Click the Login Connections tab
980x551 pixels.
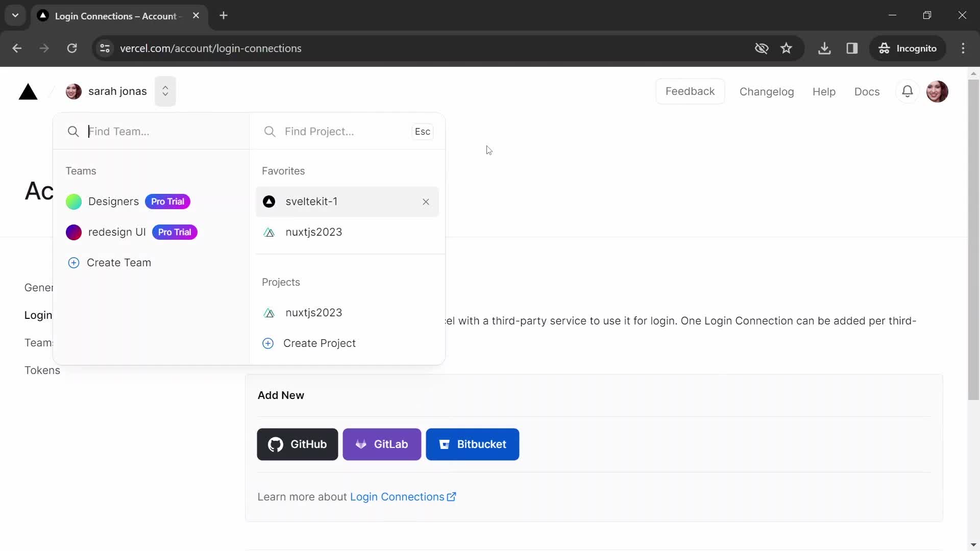tap(38, 315)
